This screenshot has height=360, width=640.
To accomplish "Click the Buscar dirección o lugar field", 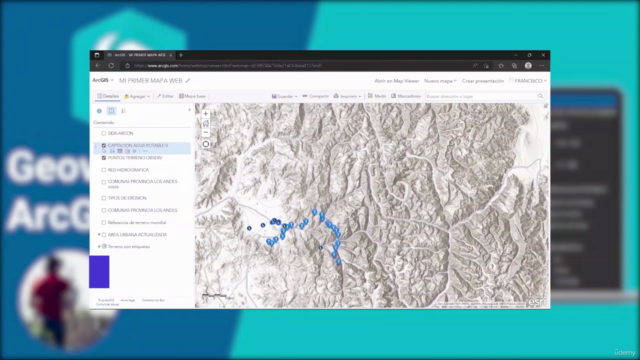I will pyautogui.click(x=481, y=96).
